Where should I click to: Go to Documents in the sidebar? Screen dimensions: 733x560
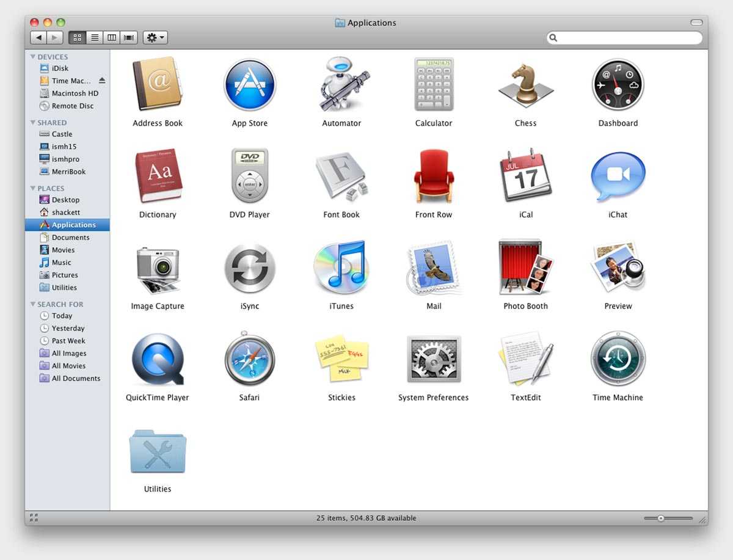[70, 238]
